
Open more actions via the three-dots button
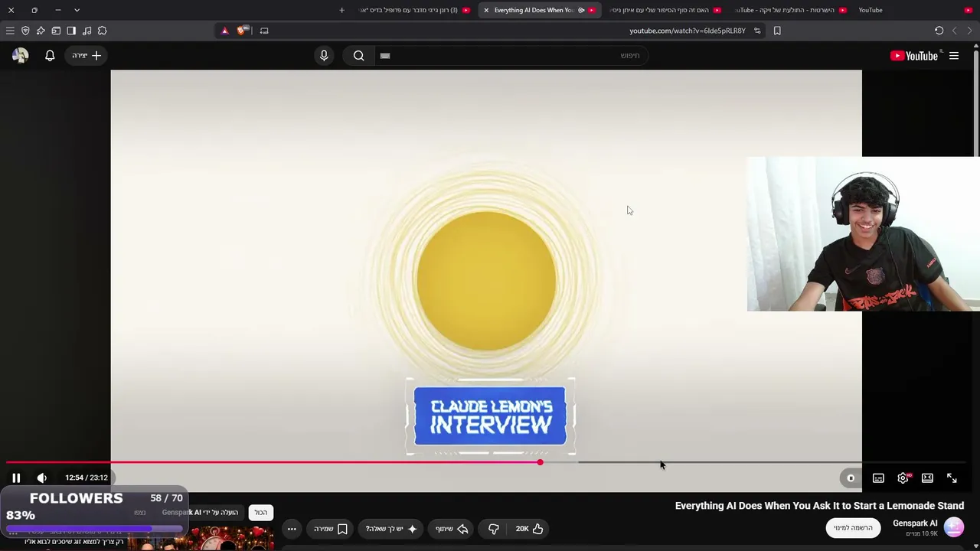tap(292, 529)
